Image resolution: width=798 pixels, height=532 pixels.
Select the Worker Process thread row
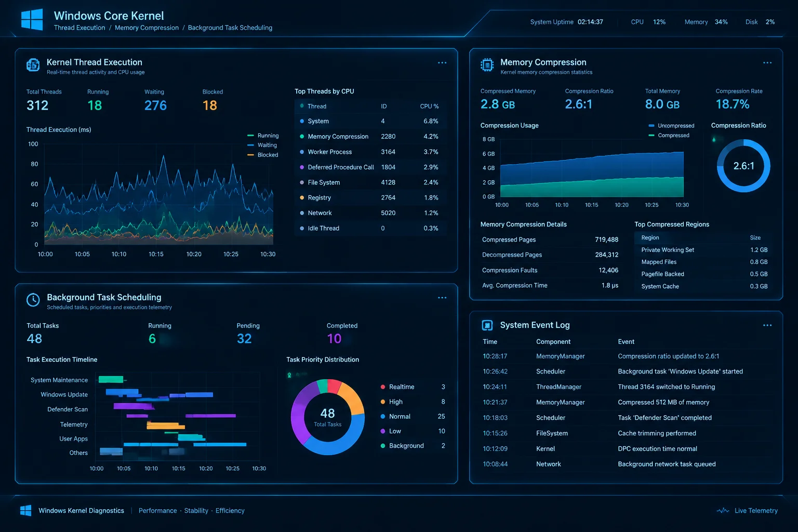(x=370, y=152)
